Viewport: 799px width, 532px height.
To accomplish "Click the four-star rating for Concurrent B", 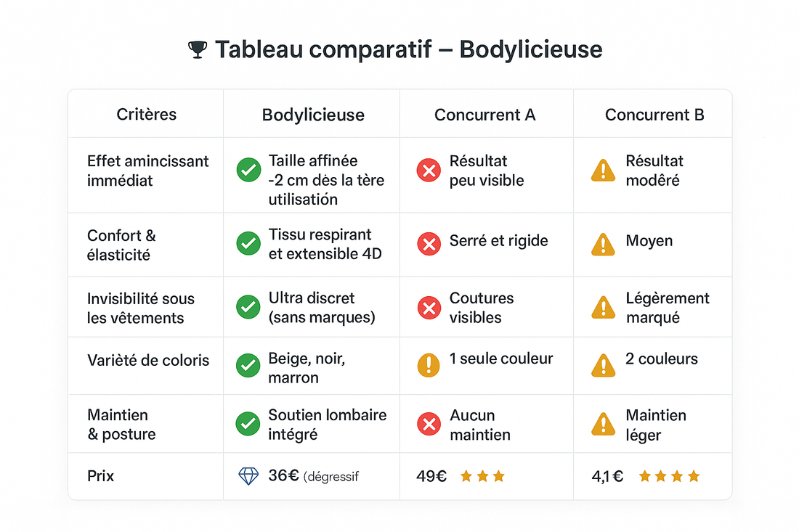I will 668,477.
